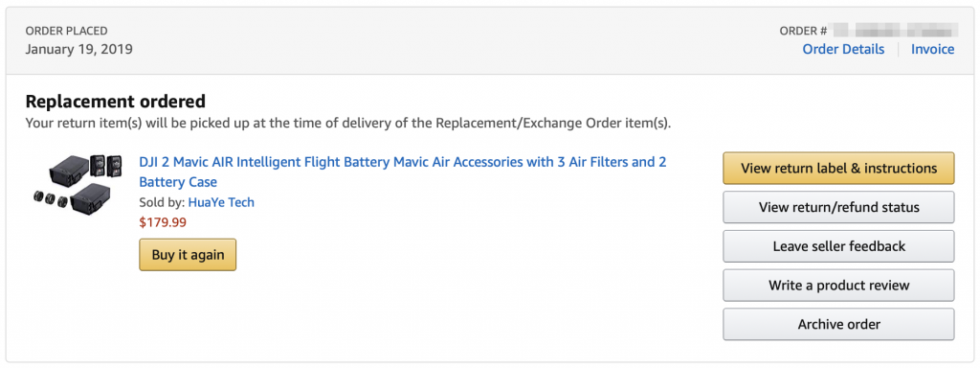This screenshot has height=368, width=980.
Task: Check the return/refund status
Action: click(x=838, y=207)
